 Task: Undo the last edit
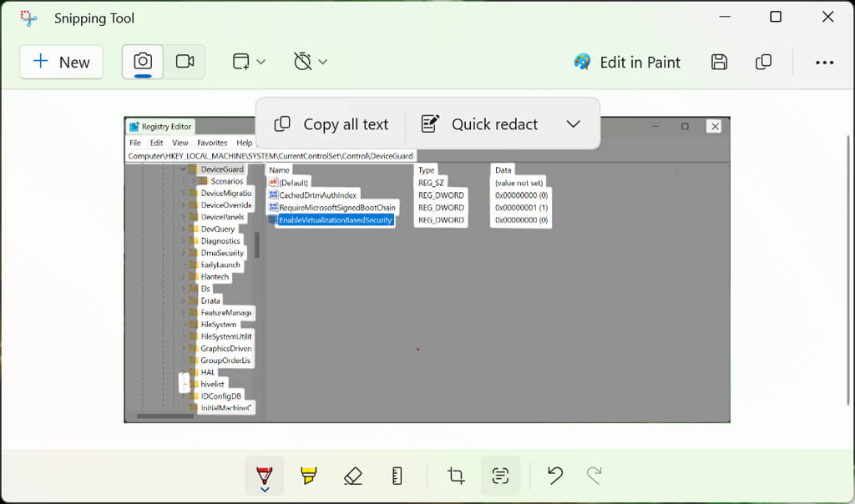(555, 476)
